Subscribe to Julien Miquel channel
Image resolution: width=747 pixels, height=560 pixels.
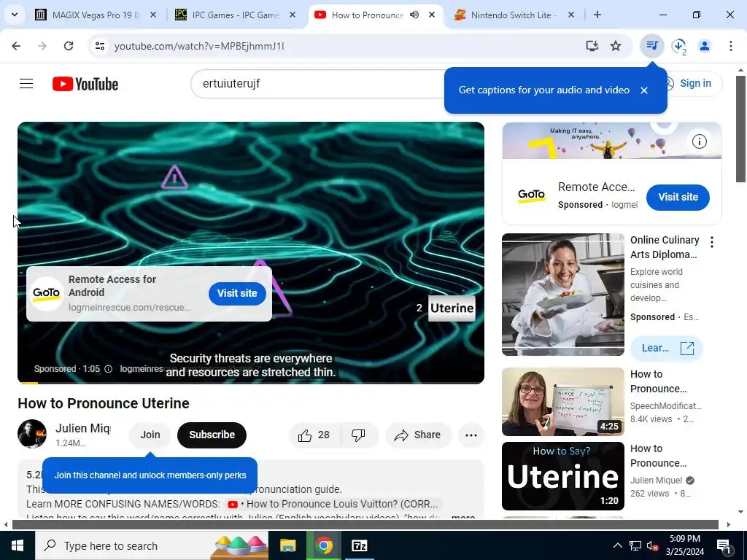[212, 435]
